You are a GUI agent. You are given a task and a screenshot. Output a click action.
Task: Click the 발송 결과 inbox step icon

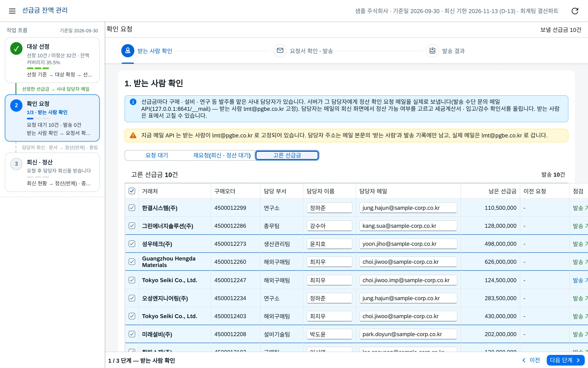(432, 51)
